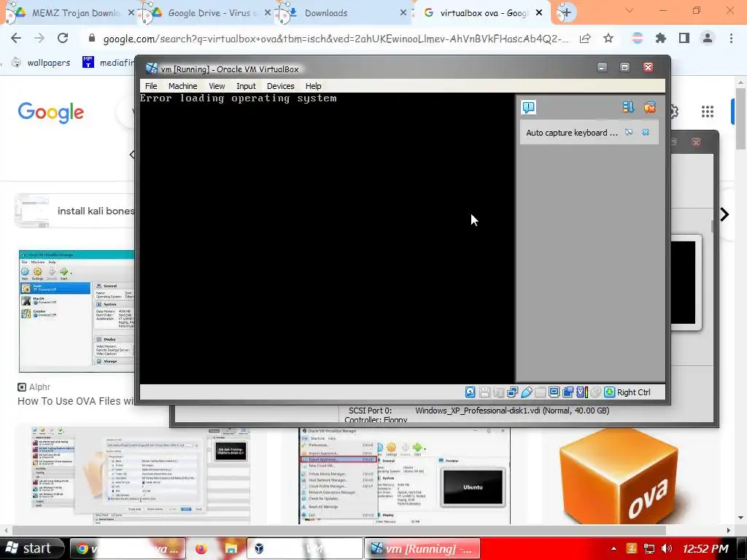Open the Alphr VirtualBox Manager image result
747x560 pixels.
[x=77, y=311]
